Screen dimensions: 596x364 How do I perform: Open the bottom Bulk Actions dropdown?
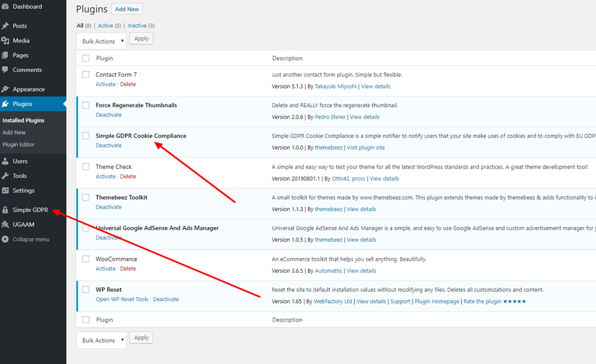pyautogui.click(x=101, y=340)
